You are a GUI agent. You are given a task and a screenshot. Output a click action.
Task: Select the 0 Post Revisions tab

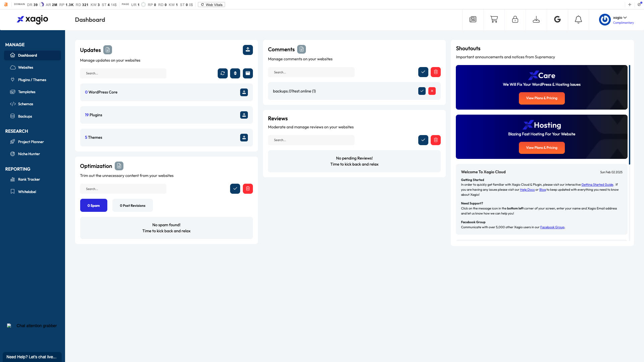(132, 205)
